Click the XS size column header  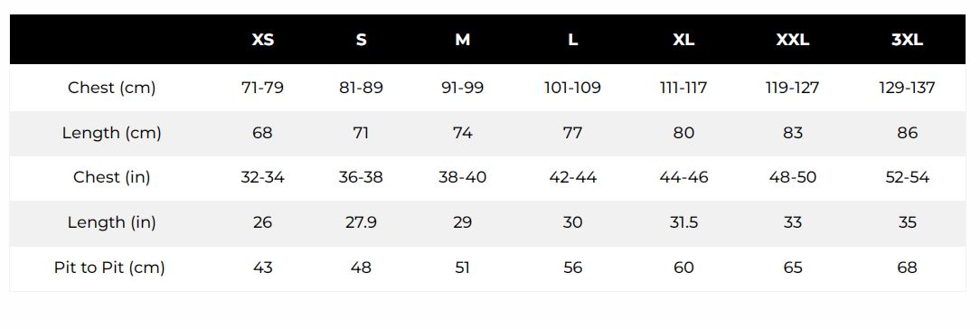tap(262, 40)
